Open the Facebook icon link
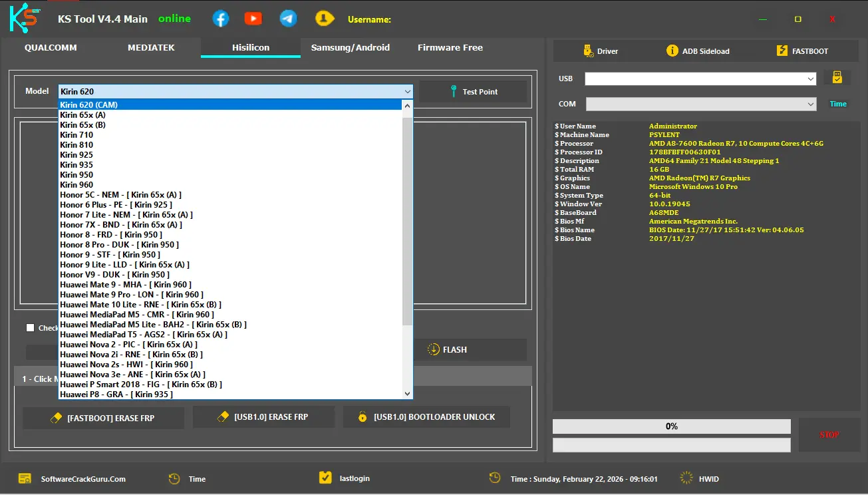The width and height of the screenshot is (868, 495). (221, 19)
